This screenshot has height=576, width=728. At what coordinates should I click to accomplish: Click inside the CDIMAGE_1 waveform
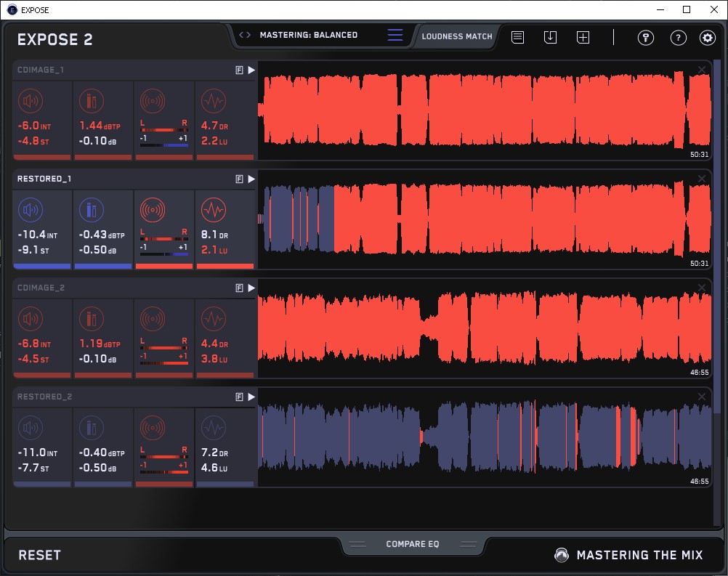point(485,110)
